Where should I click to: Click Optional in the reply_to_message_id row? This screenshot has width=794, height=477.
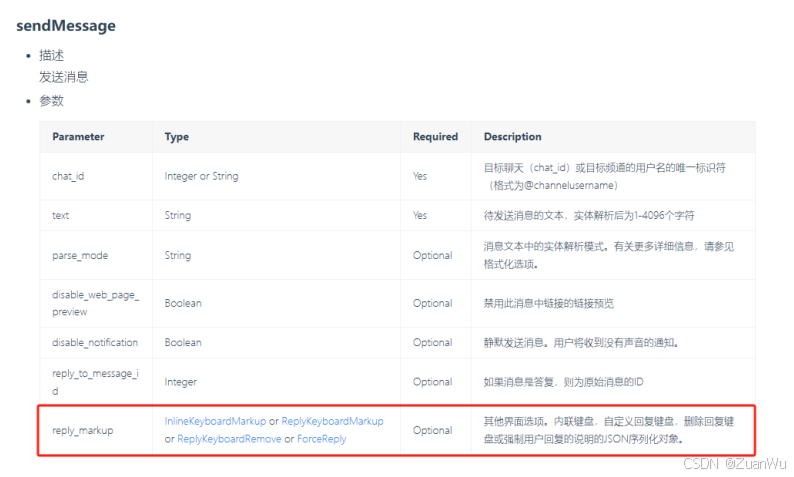[x=432, y=382]
